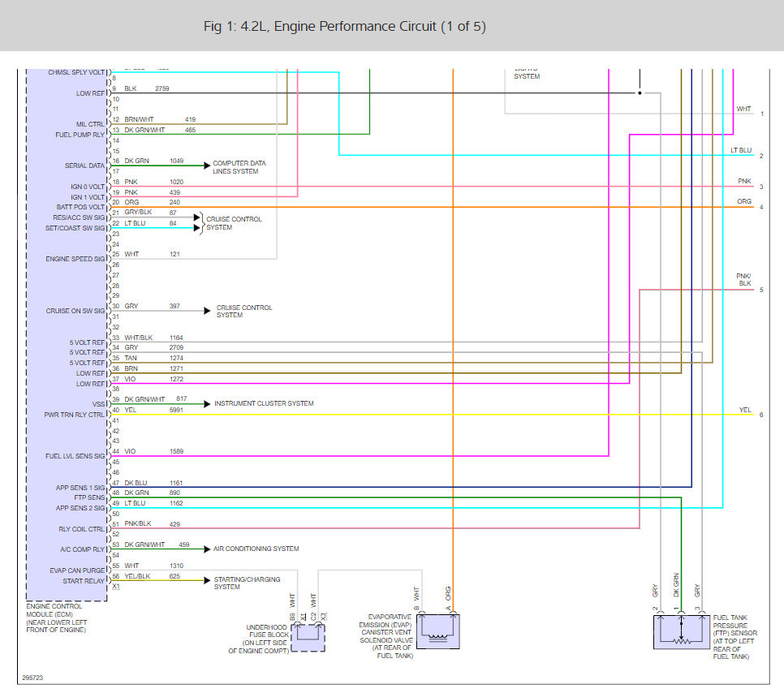The height and width of the screenshot is (693, 784).
Task: Click the BRN/WHT 419 wire label
Action: point(160,119)
